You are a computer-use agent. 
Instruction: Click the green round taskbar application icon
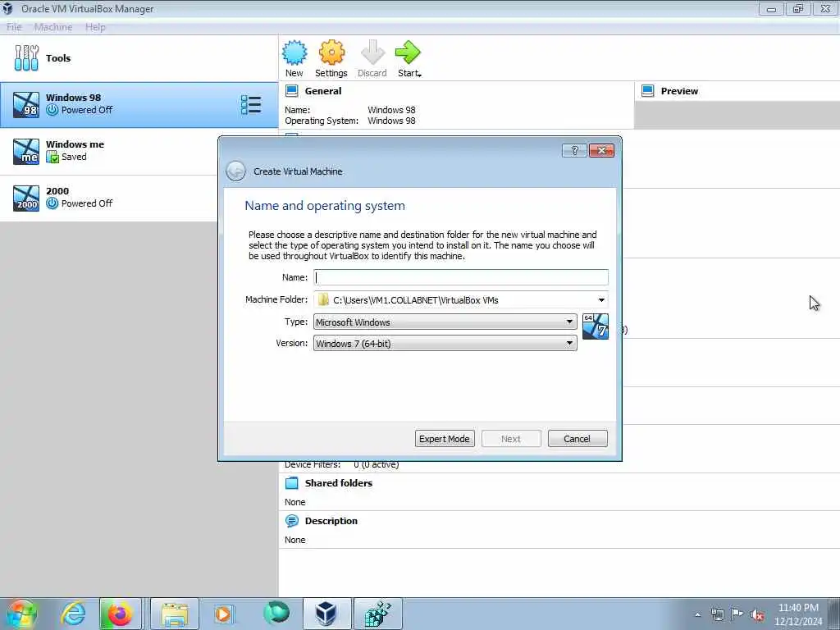tap(276, 614)
